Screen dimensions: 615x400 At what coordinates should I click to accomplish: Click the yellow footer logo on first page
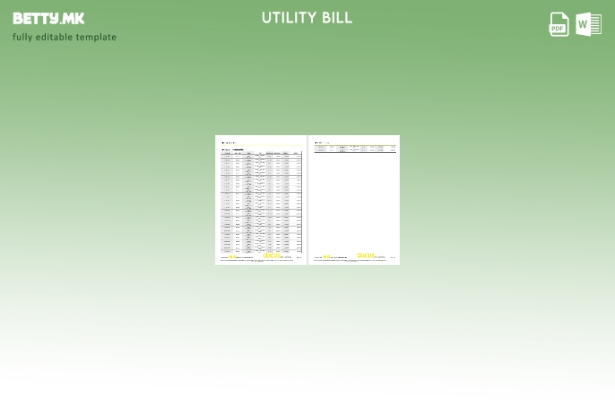pyautogui.click(x=231, y=257)
